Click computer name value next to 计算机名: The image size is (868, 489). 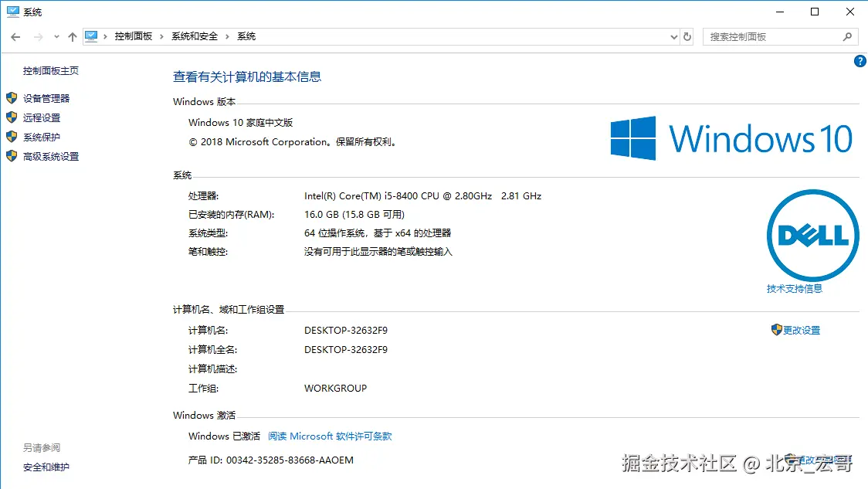pos(346,331)
